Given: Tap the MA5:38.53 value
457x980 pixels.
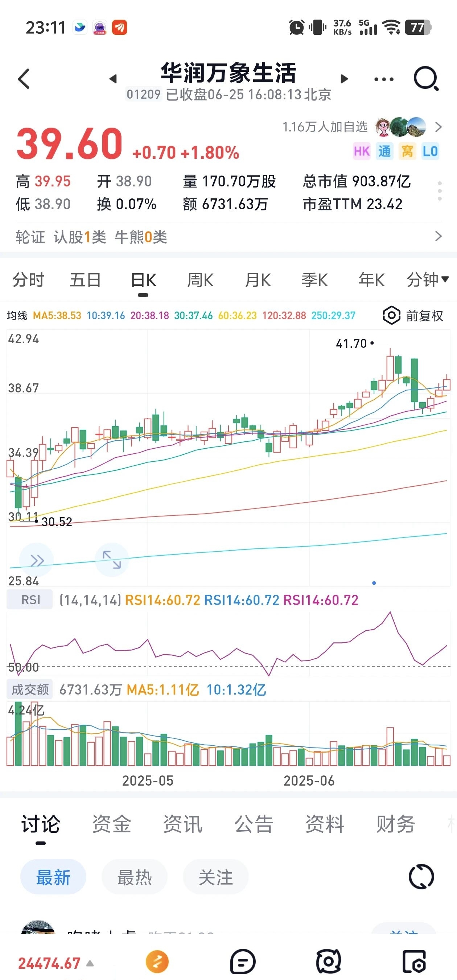Looking at the screenshot, I should (x=57, y=316).
